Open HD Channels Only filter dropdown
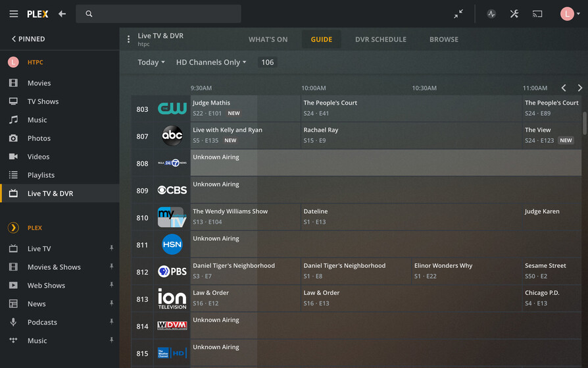This screenshot has height=368, width=588. (x=211, y=63)
